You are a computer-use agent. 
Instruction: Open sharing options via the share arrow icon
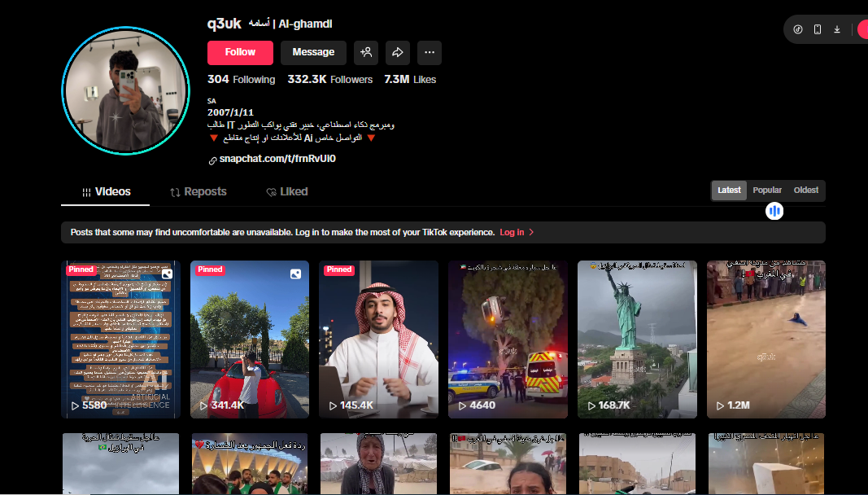[x=397, y=52]
